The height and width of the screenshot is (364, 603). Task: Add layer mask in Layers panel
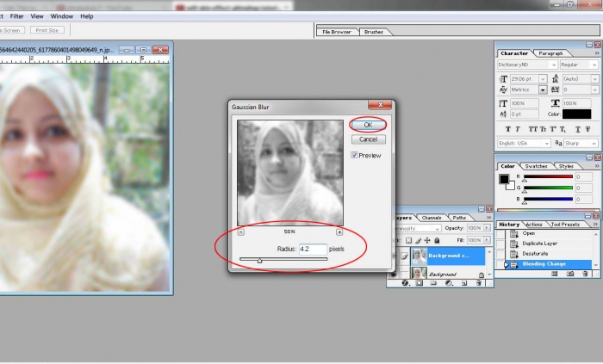pyautogui.click(x=420, y=283)
